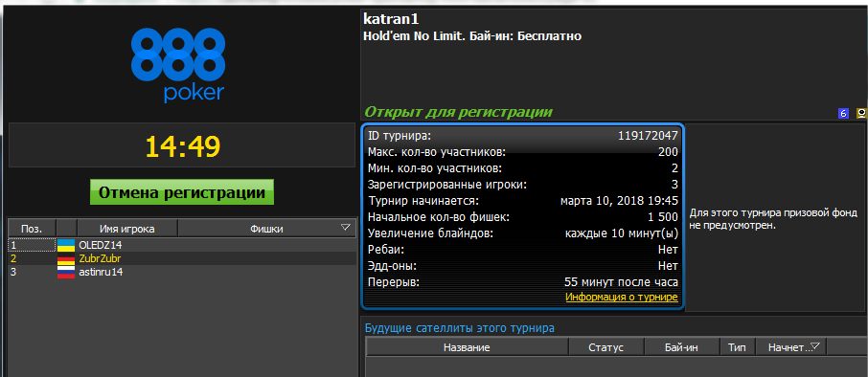
Task: Open the Информация о турнире link
Action: (x=622, y=298)
